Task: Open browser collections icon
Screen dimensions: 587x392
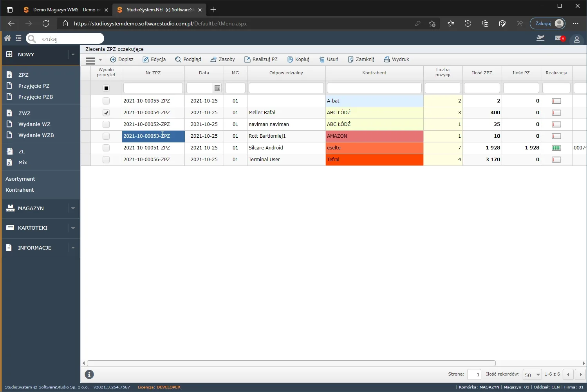Action: (485, 23)
